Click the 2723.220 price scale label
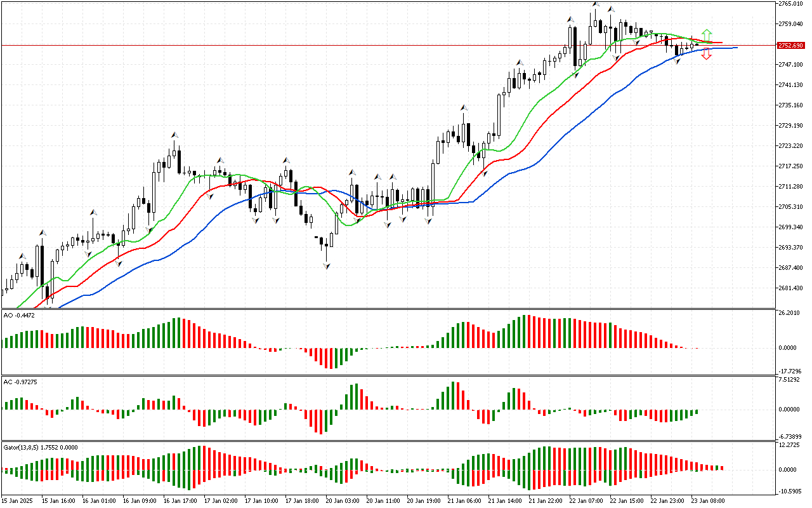The width and height of the screenshot is (812, 508). 790,146
